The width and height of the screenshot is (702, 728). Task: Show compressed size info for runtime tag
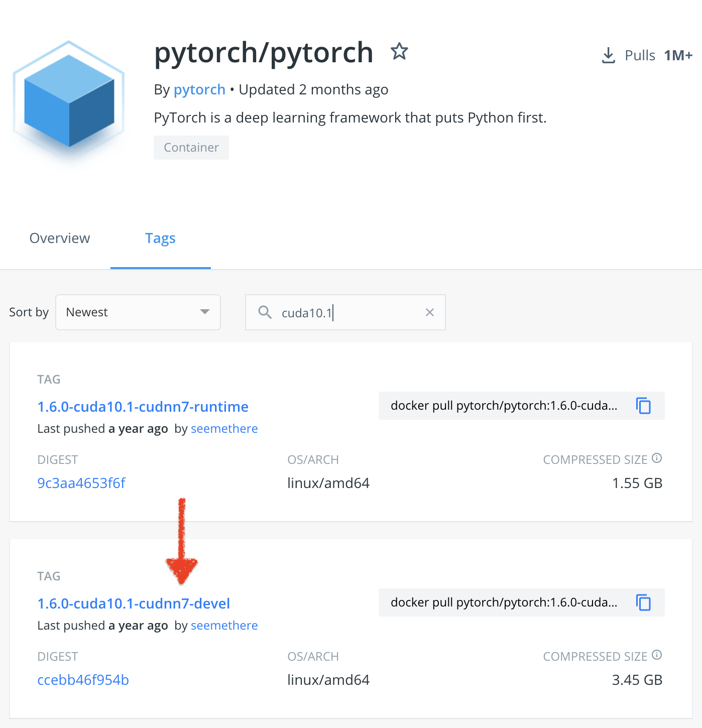coord(657,458)
